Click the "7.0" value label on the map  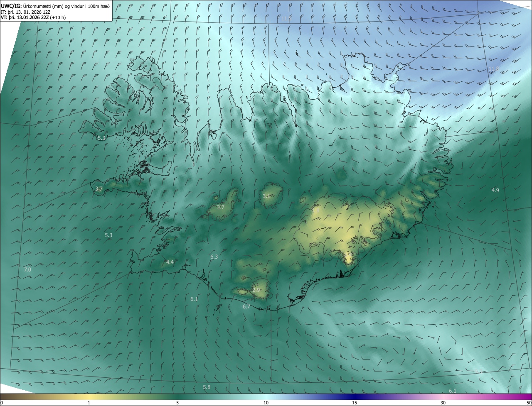pos(27,270)
